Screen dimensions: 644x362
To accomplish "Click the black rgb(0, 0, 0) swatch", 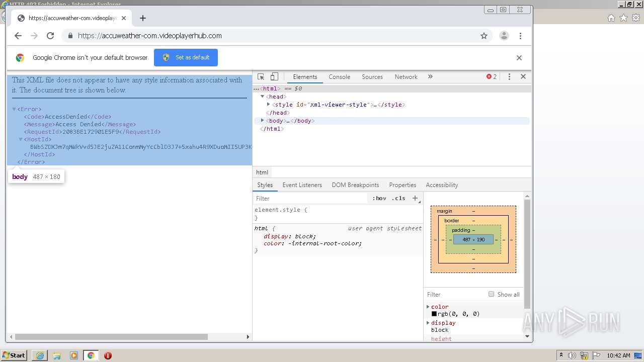I will 434,314.
